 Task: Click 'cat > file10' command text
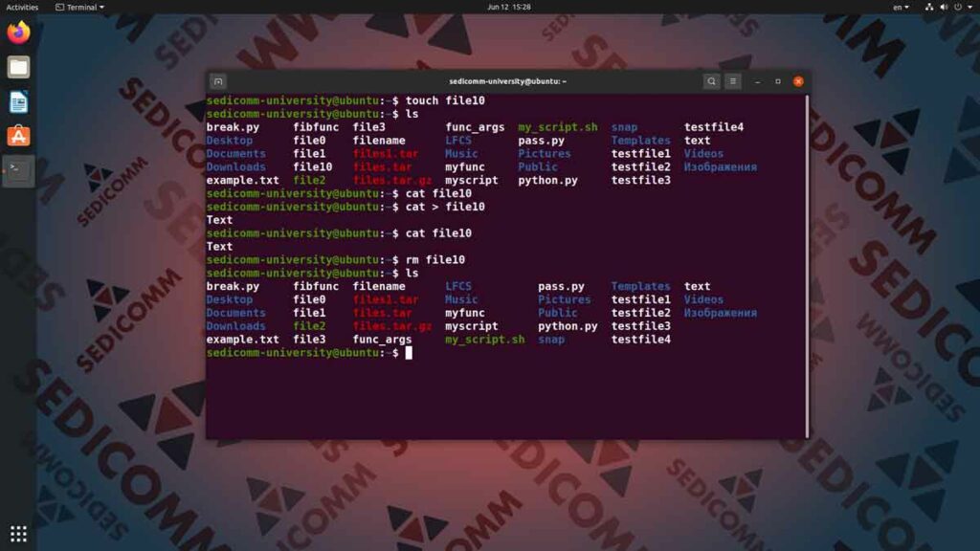(445, 207)
